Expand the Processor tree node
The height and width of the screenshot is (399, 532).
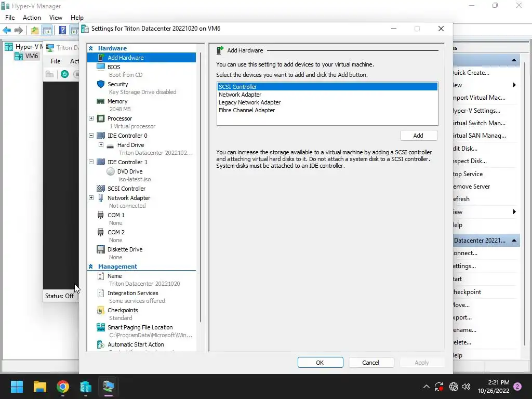(x=91, y=118)
